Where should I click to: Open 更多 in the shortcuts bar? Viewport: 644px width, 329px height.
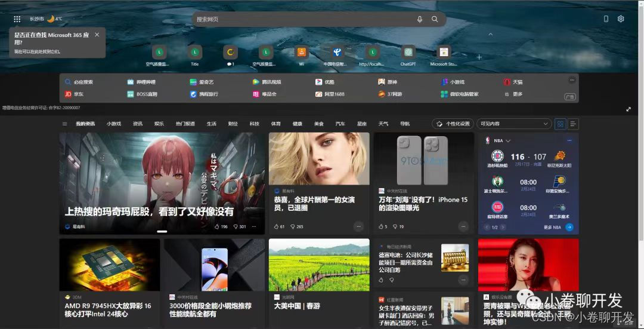[x=513, y=94]
